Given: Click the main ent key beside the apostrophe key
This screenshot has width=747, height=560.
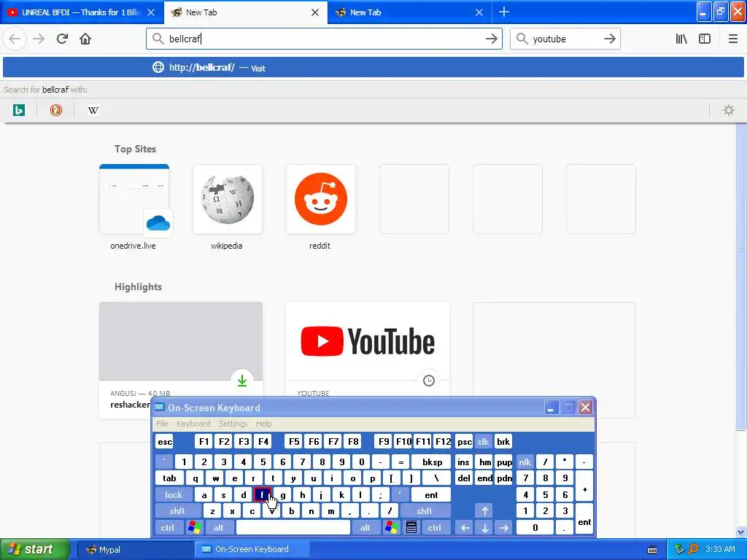Looking at the screenshot, I should (431, 495).
